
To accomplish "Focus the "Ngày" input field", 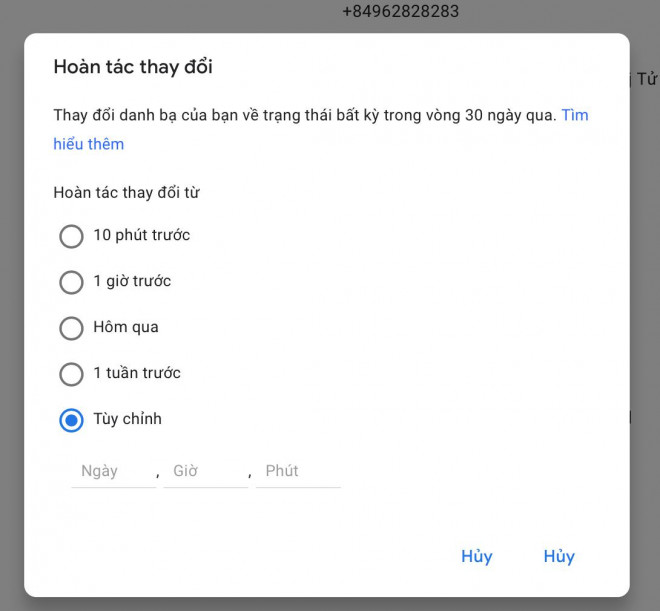I will pos(113,471).
